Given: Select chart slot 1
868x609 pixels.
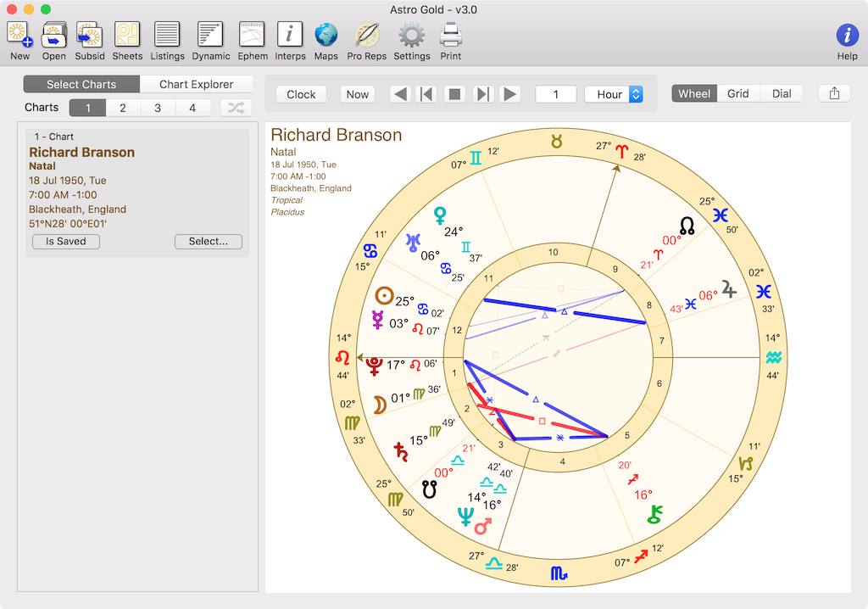Looking at the screenshot, I should click(x=87, y=108).
